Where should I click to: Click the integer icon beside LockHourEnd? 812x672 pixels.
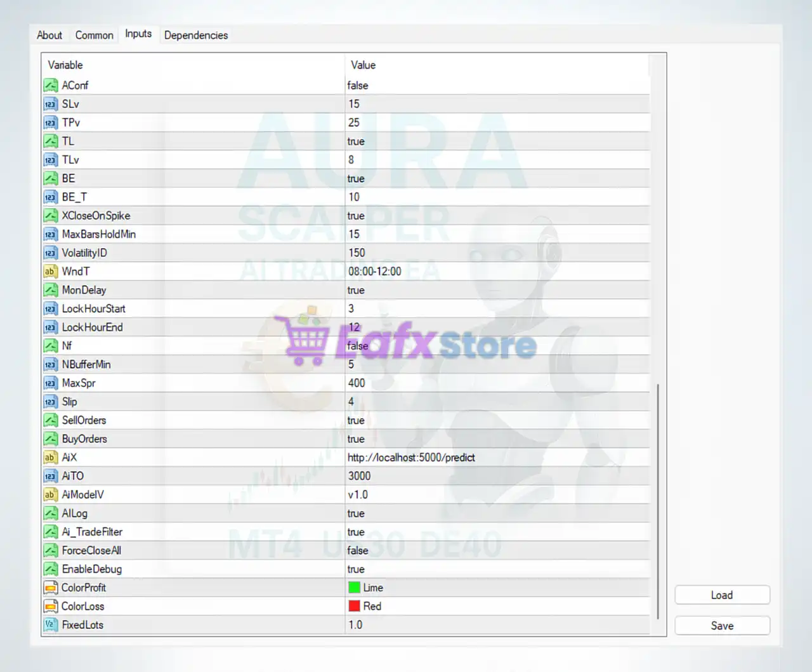[51, 327]
